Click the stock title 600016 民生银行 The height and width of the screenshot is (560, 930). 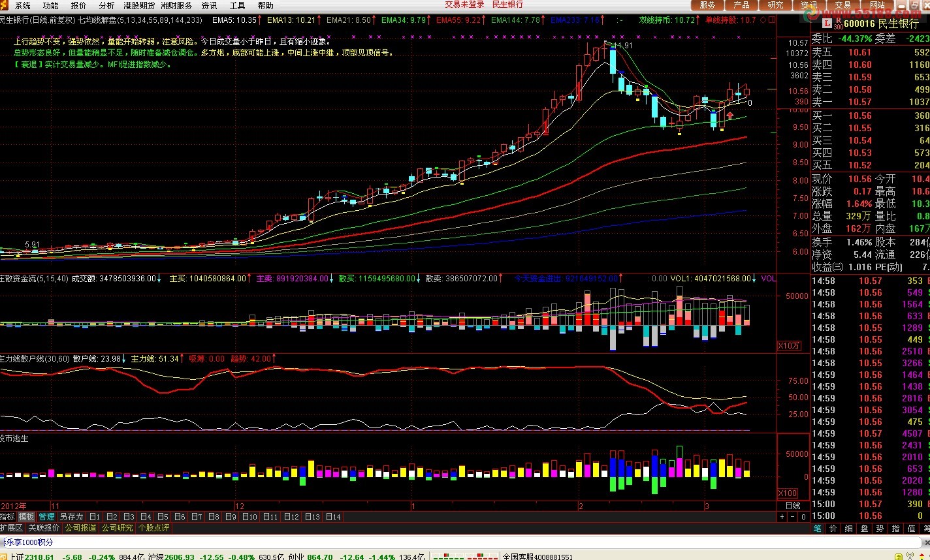click(882, 23)
